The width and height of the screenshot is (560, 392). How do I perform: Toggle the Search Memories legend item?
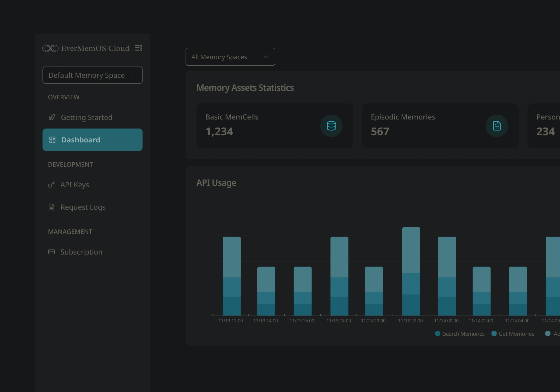pos(460,334)
